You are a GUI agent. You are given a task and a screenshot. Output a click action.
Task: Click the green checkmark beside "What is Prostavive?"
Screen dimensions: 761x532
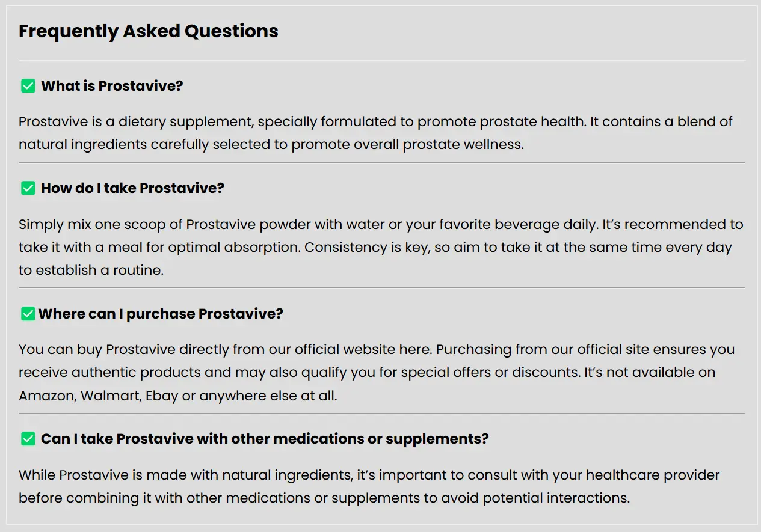(x=28, y=86)
